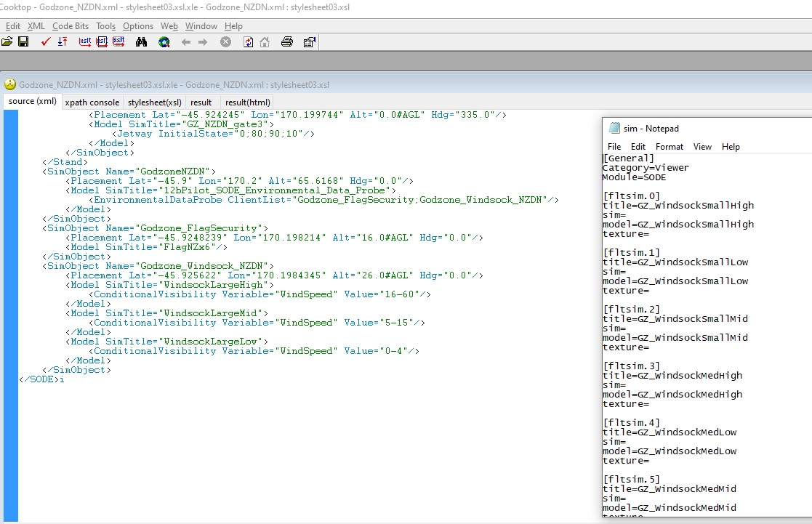The width and height of the screenshot is (812, 524).
Task: Open the XML menu
Action: [x=36, y=26]
